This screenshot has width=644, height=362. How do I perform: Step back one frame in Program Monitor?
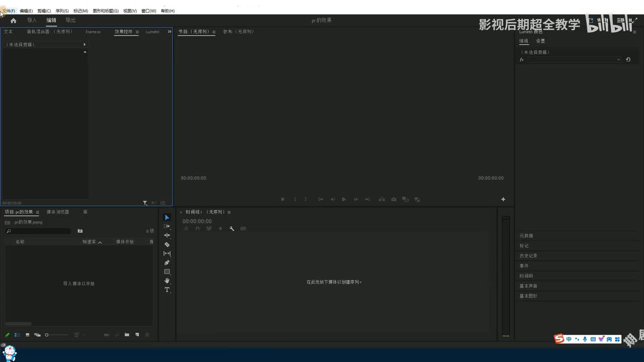coord(333,199)
